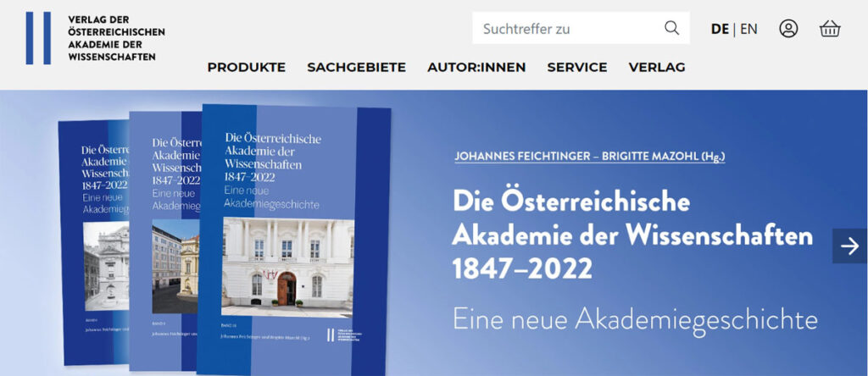Viewport: 868px width, 376px height.
Task: Expand the VERLAG menu
Action: click(657, 68)
